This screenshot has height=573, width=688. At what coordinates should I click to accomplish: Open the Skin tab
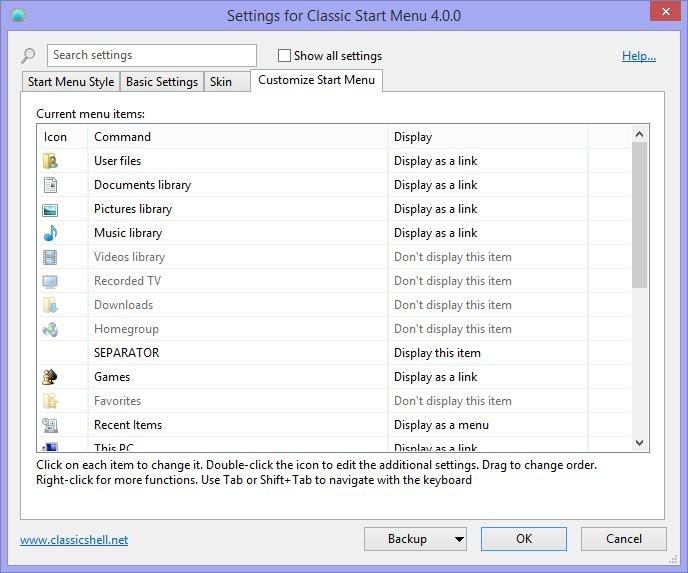pos(227,82)
